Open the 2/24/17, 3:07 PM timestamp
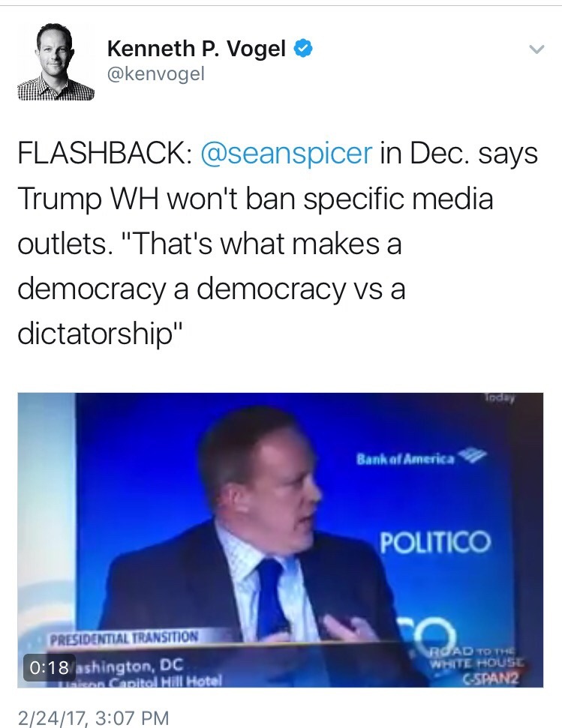Image resolution: width=562 pixels, height=728 pixels. tap(93, 718)
